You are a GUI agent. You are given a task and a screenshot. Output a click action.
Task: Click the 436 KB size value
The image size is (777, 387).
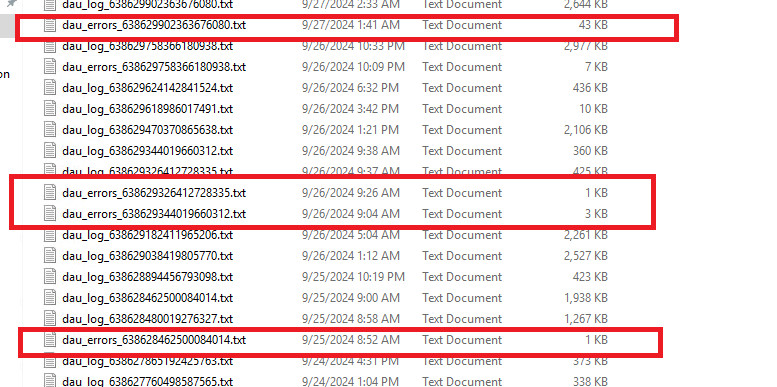pyautogui.click(x=590, y=88)
